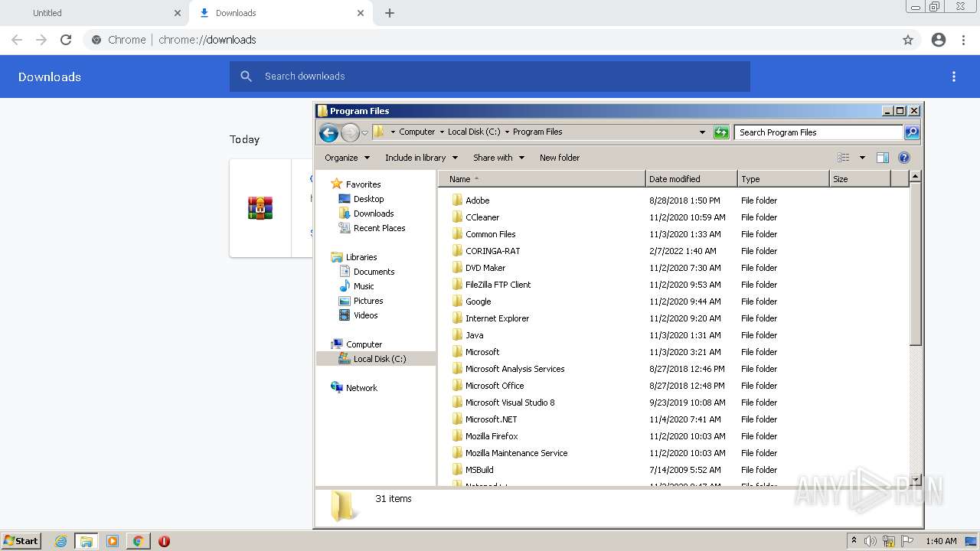Open the CORINGA-RAT folder

click(492, 251)
